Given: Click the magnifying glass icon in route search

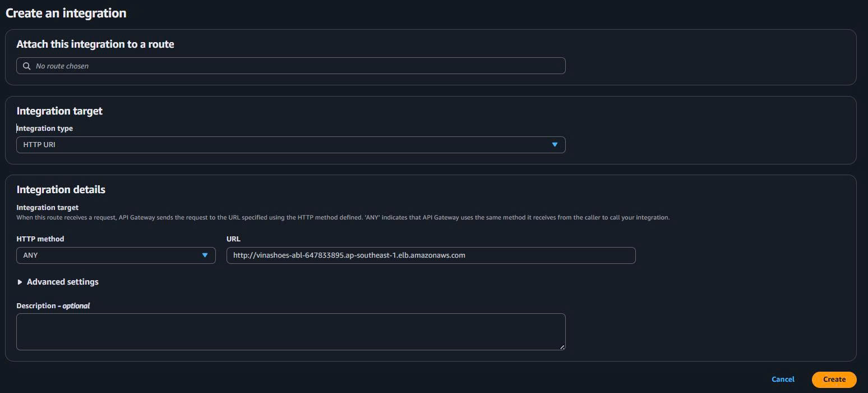Looking at the screenshot, I should point(26,66).
